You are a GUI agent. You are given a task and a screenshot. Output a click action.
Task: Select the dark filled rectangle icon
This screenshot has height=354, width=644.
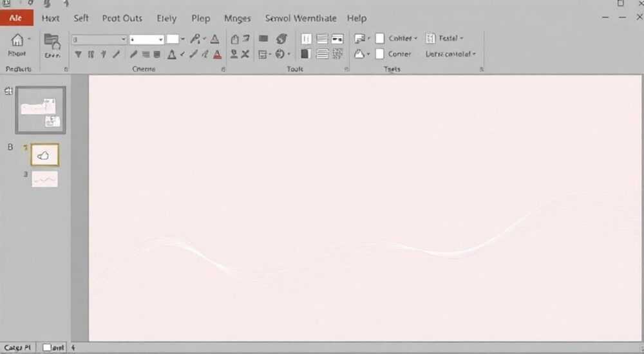[263, 39]
